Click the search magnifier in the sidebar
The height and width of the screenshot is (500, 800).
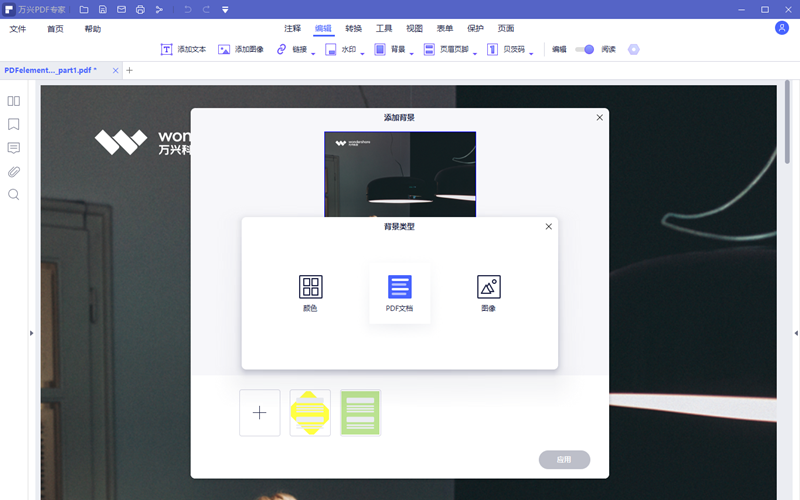click(14, 194)
